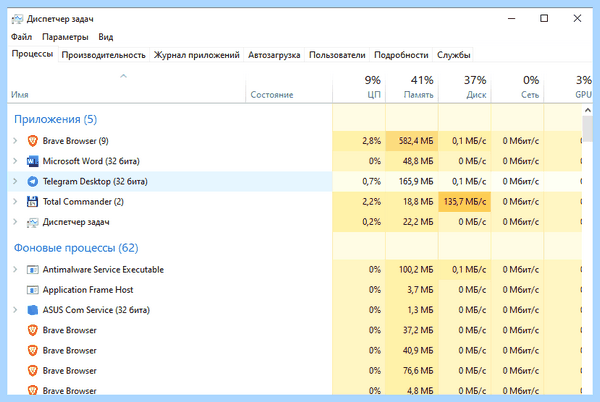Switch to the Журнал приложений tab
Image resolution: width=600 pixels, height=402 pixels.
197,55
